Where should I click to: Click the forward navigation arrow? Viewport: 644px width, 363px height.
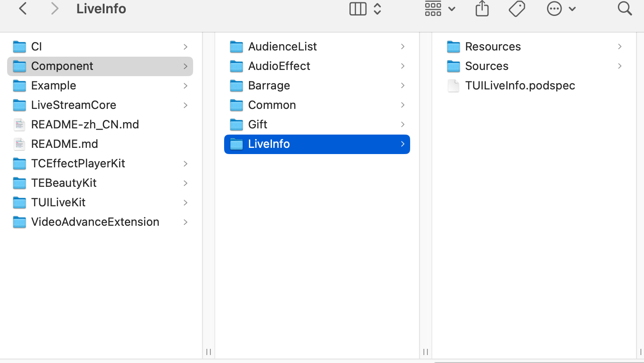click(x=54, y=8)
